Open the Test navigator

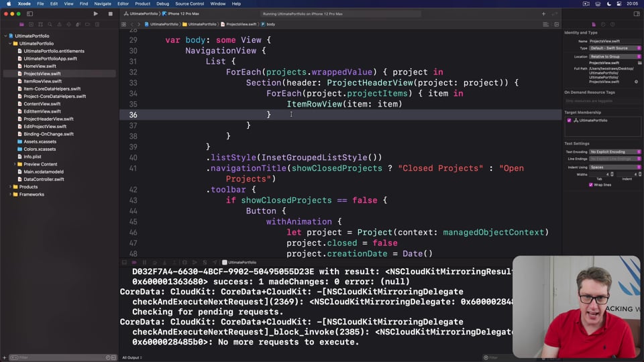tap(68, 24)
